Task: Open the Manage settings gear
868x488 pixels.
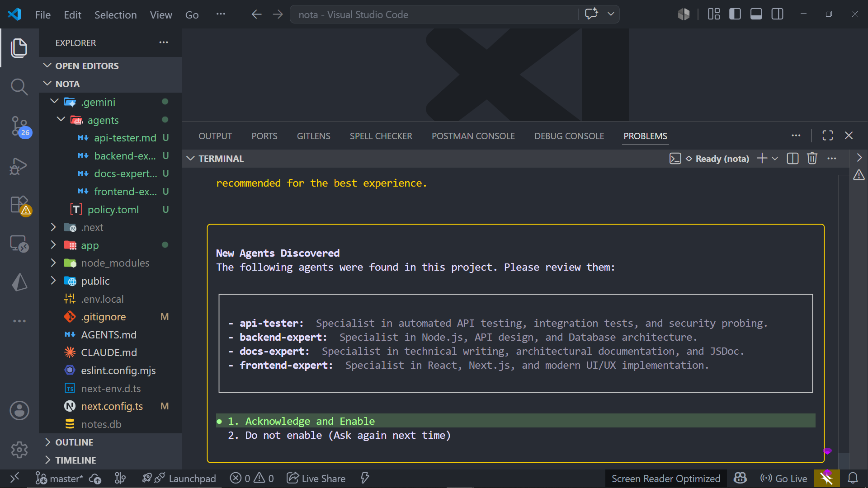Action: [x=19, y=450]
